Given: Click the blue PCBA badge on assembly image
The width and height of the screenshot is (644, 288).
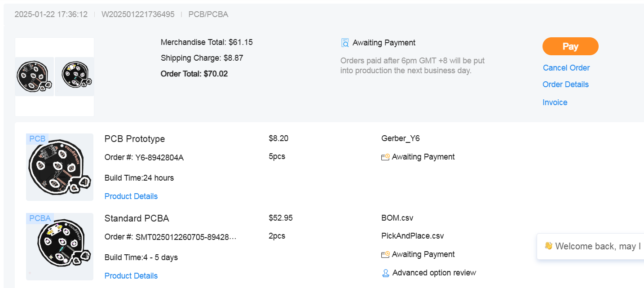Looking at the screenshot, I should pos(40,218).
